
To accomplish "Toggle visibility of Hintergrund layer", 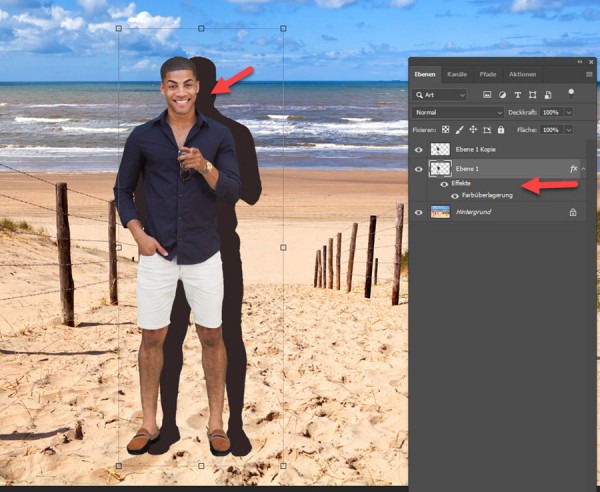I will coord(418,212).
